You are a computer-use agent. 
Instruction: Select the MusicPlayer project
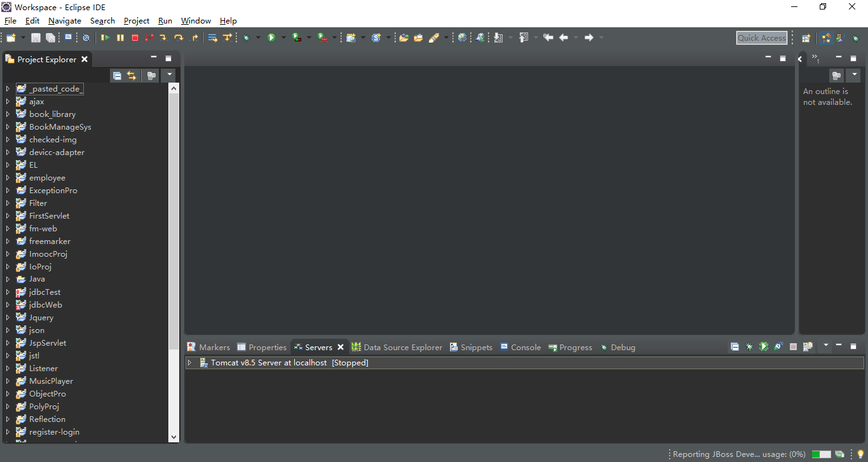51,381
